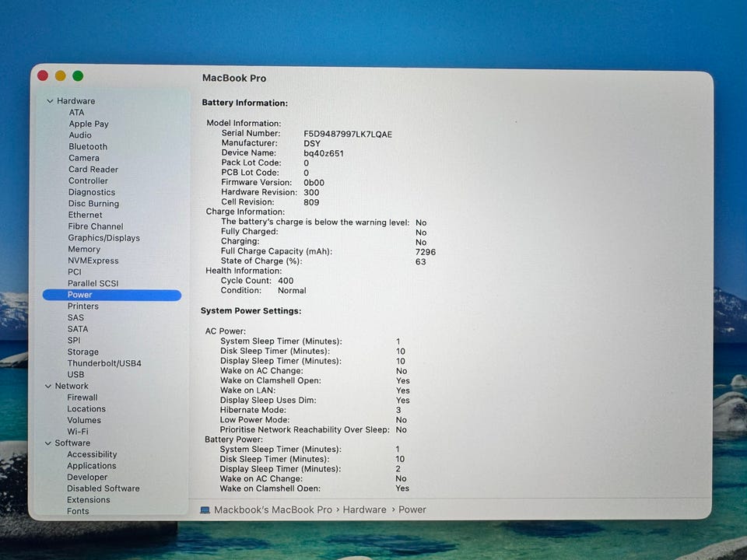
Task: Open the Controller entry
Action: coord(88,181)
